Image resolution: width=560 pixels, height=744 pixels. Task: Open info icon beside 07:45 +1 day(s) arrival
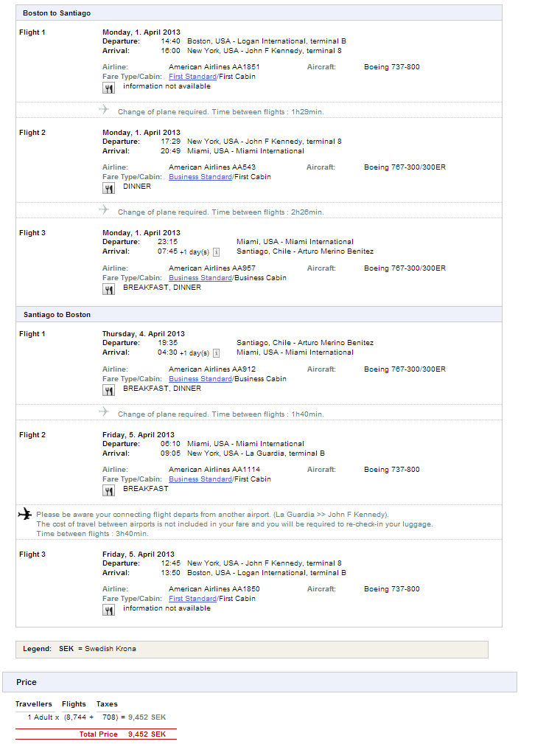click(x=216, y=251)
